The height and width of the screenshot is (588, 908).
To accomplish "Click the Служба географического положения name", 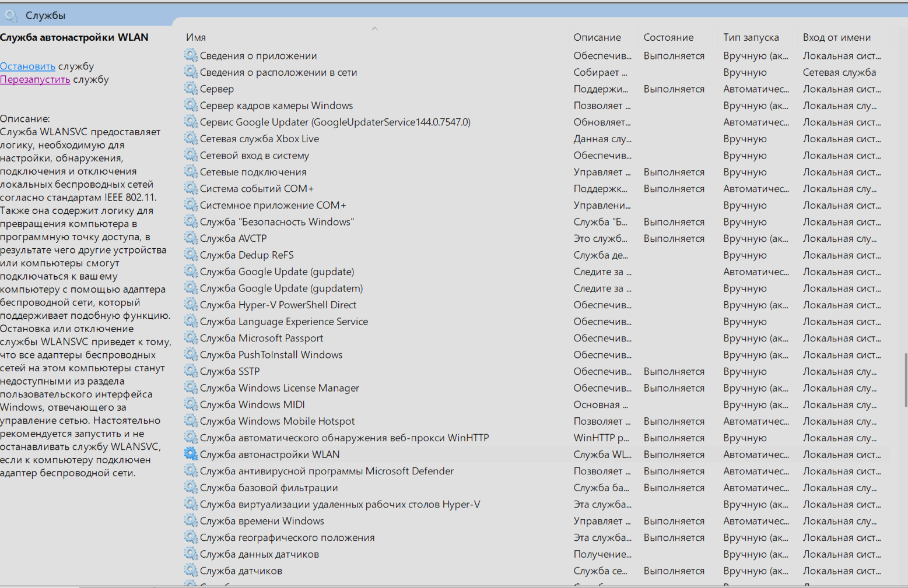I will click(288, 537).
